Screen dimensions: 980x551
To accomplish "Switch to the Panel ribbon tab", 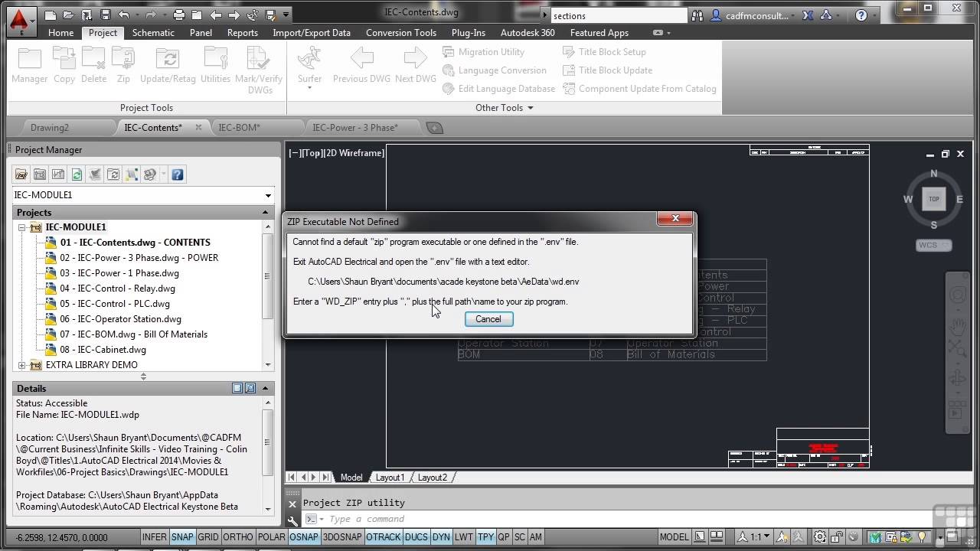I will point(201,33).
